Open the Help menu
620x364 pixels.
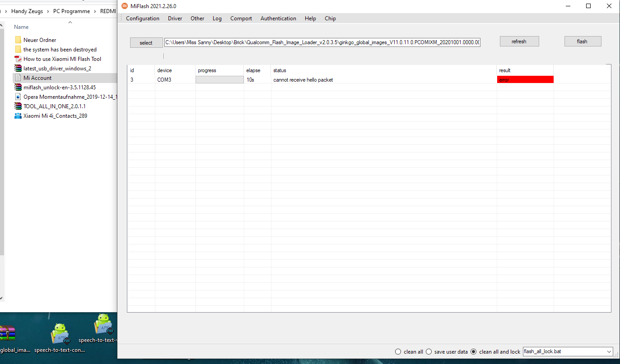pos(310,18)
